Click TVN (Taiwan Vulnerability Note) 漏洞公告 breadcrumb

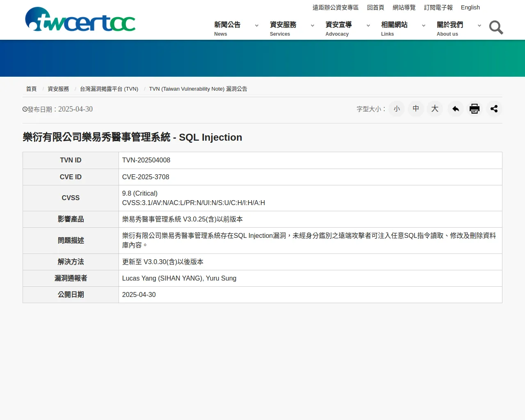point(198,89)
